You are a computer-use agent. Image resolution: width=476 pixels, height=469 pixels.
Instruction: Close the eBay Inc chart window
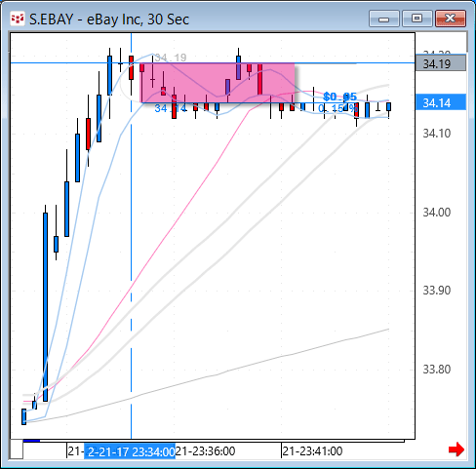[x=451, y=19]
